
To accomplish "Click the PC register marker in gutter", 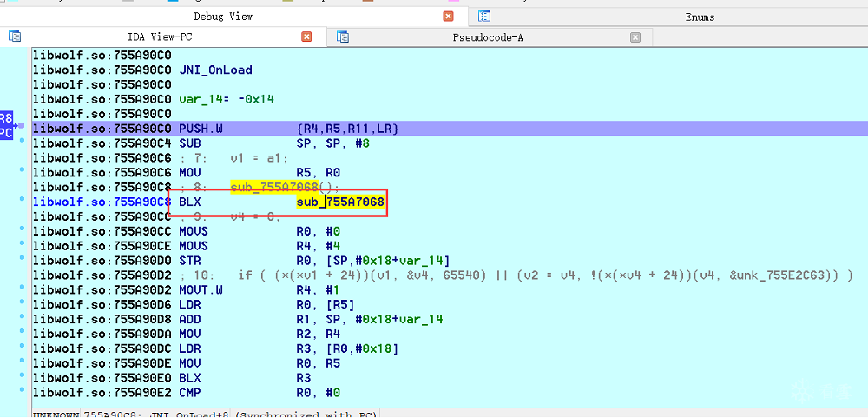I will coord(5,133).
